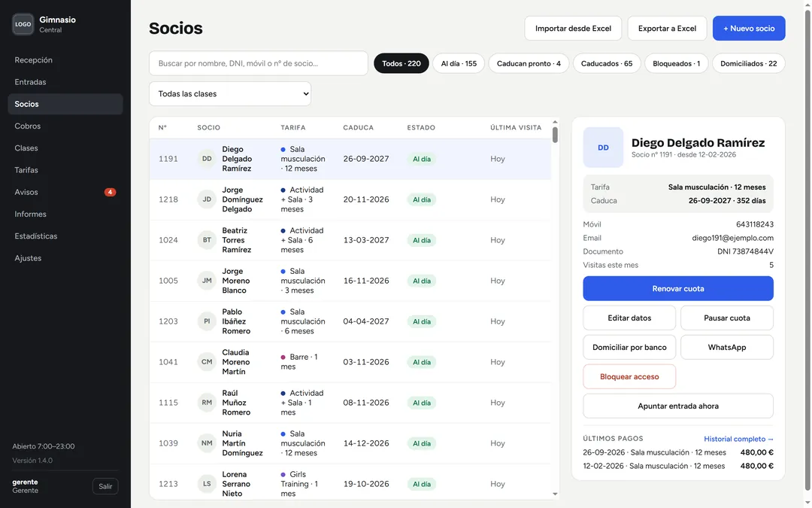812x508 pixels.
Task: Open the Cobros section
Action: 65,126
